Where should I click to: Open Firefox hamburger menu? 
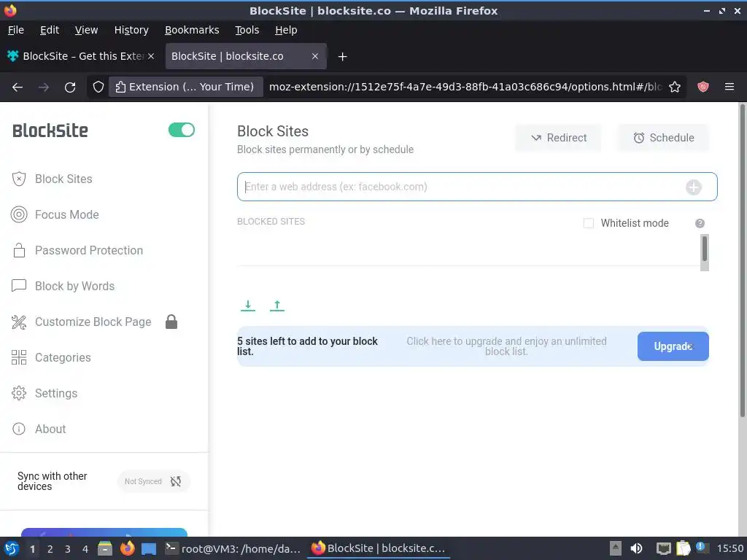tap(729, 87)
